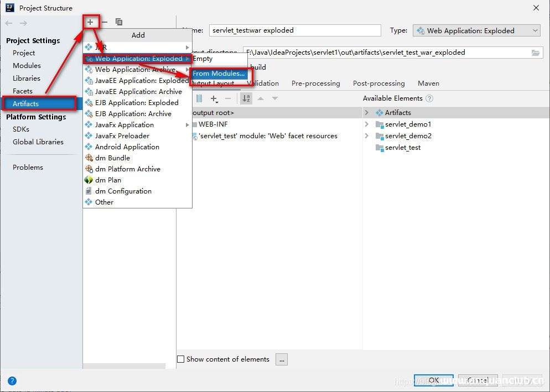
Task: Click the add artifact plus icon
Action: 91,22
